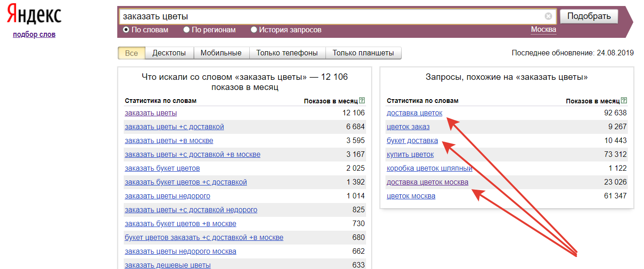Open the 'Только телефоны' tab

(287, 53)
